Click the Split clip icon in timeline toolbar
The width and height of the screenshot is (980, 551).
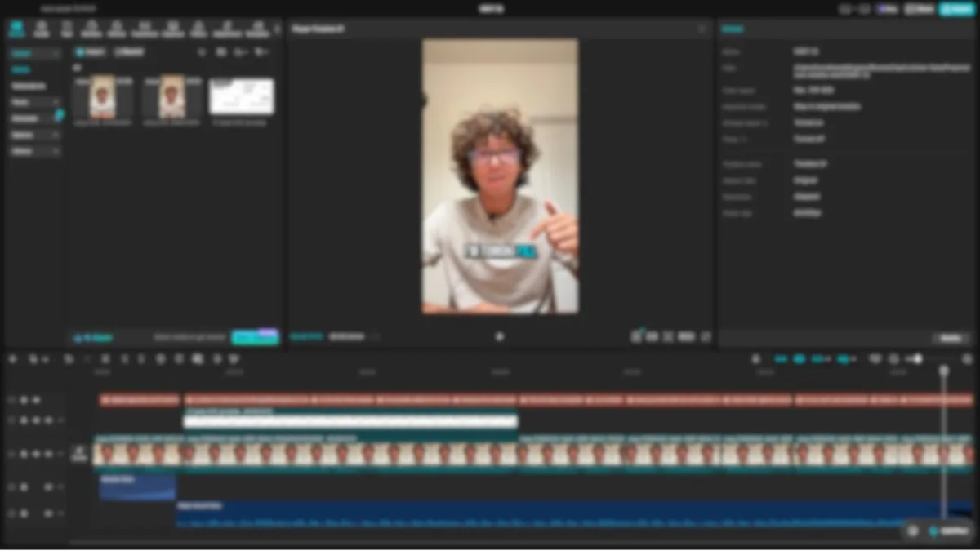tap(105, 359)
